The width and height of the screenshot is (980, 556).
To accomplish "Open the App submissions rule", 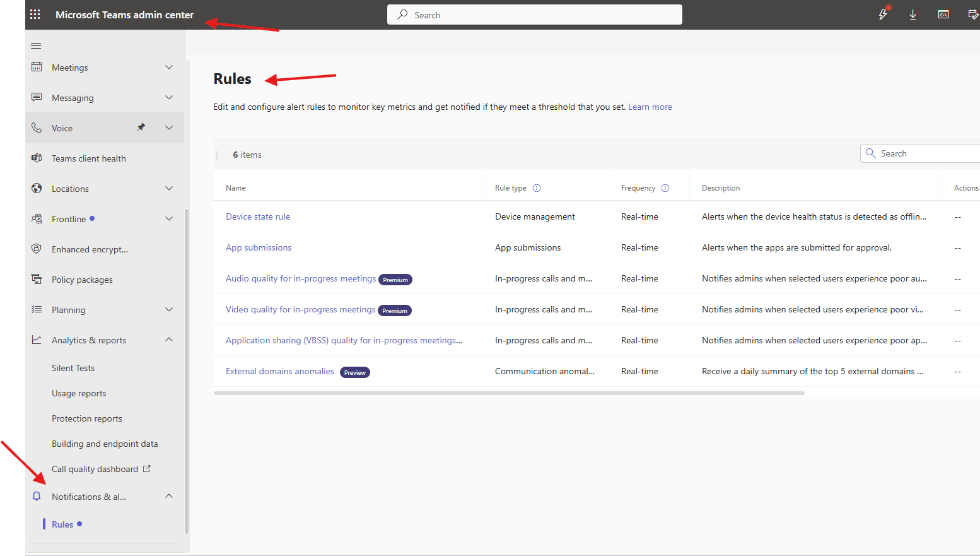I will coord(259,247).
